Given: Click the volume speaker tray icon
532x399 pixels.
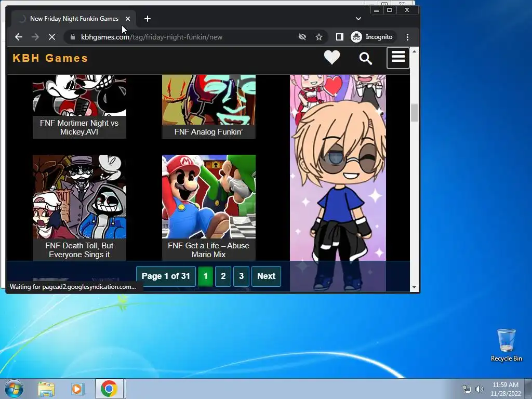Looking at the screenshot, I should click(x=480, y=389).
